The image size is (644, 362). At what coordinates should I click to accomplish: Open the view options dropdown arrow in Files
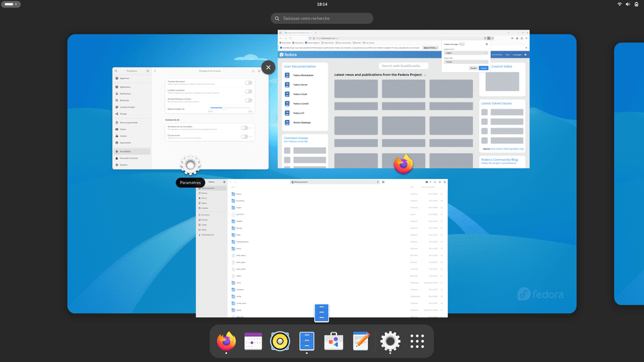point(430,182)
